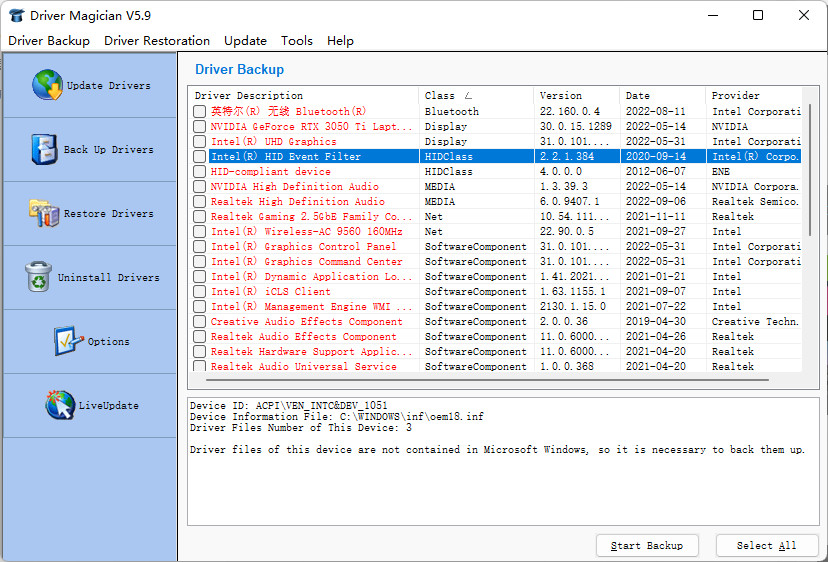This screenshot has width=828, height=562.
Task: Check the Intel(R) Wireless-AC 9560 checkbox
Action: tap(199, 231)
